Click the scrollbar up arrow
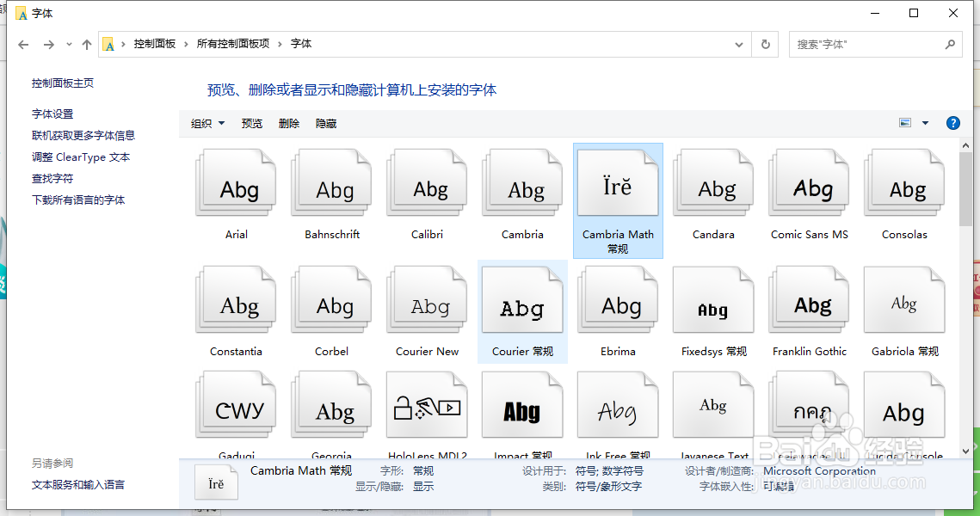 [x=965, y=145]
